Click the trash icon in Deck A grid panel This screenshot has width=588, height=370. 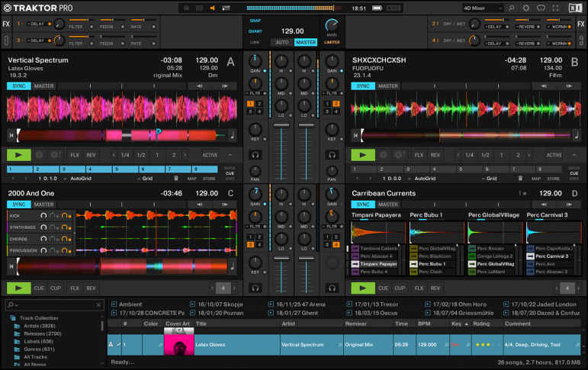coord(176,179)
